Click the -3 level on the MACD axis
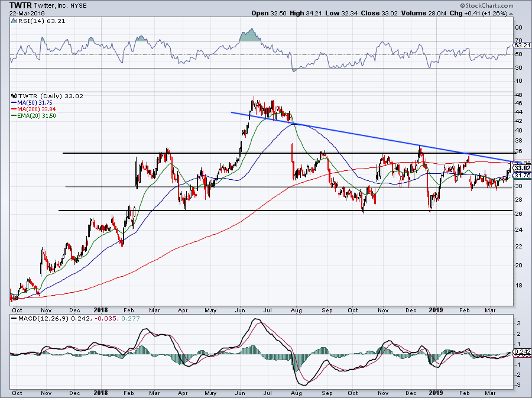The height and width of the screenshot is (398, 532). click(x=518, y=385)
